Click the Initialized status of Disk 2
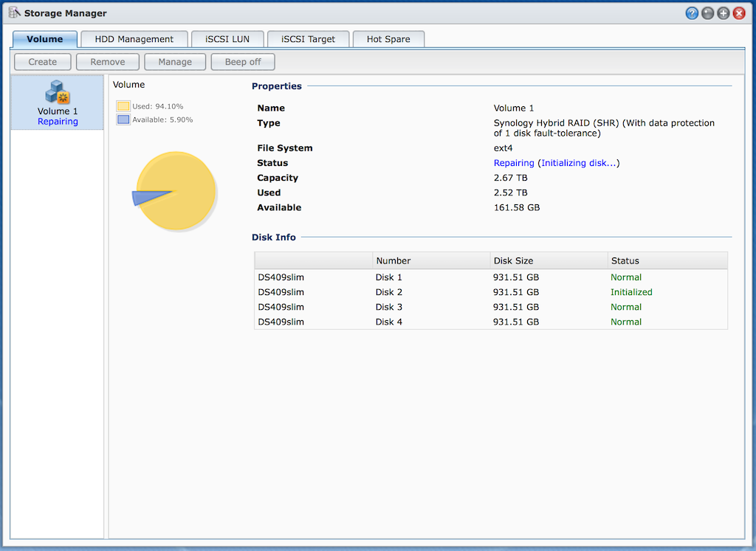Image resolution: width=756 pixels, height=551 pixels. click(x=631, y=292)
